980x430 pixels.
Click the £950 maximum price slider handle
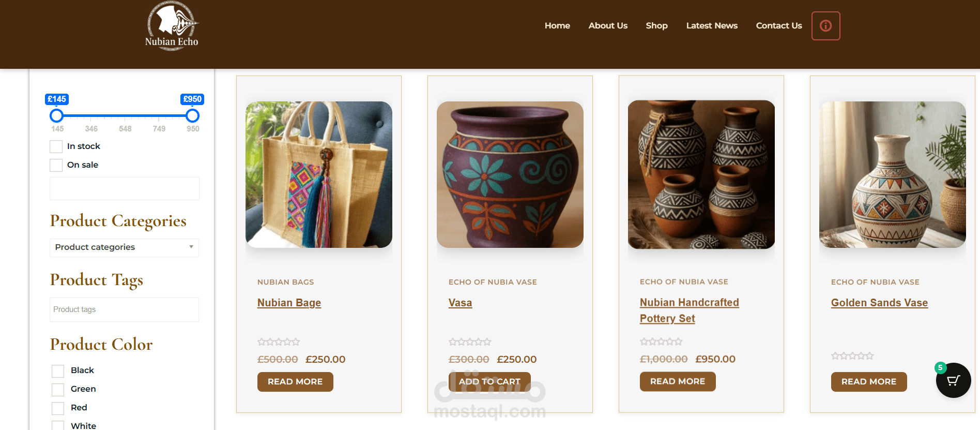192,115
